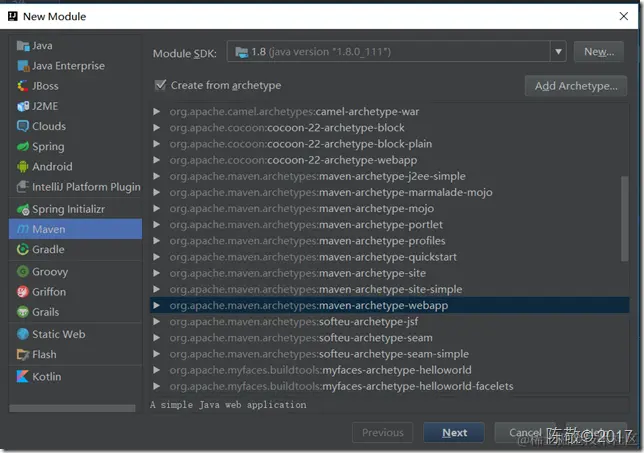
Task: Expand cocoon-22-archetype-block node
Action: tap(156, 128)
